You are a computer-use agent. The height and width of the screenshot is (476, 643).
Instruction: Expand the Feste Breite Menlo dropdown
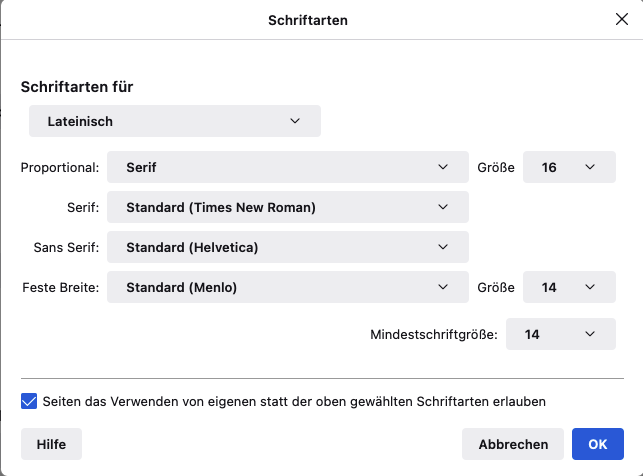(x=287, y=287)
